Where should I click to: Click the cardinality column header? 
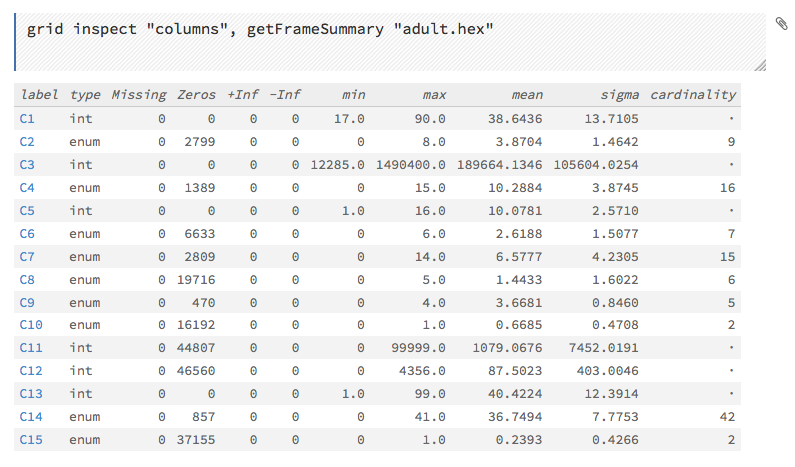(x=692, y=95)
